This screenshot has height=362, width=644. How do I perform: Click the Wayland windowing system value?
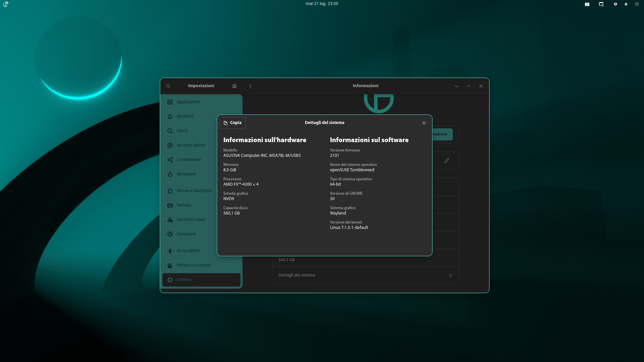pos(338,213)
